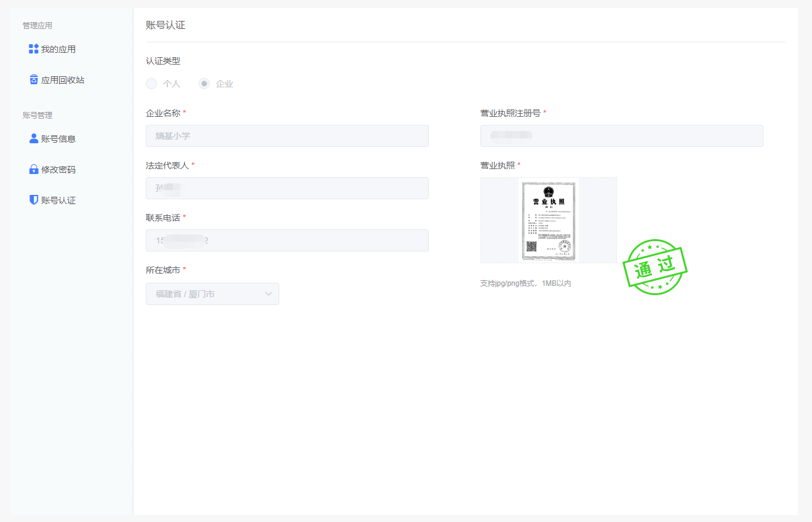This screenshot has width=812, height=522.
Task: Click the 法定代表人 input field
Action: [x=287, y=188]
